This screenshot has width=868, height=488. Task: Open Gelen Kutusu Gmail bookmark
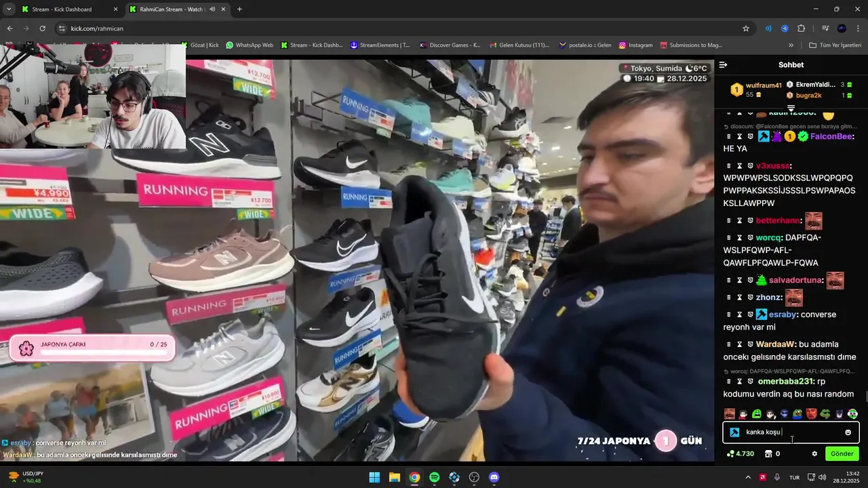pos(519,45)
